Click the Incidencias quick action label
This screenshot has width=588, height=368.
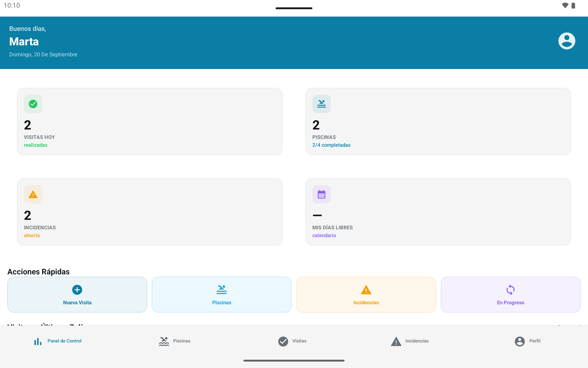pos(366,302)
